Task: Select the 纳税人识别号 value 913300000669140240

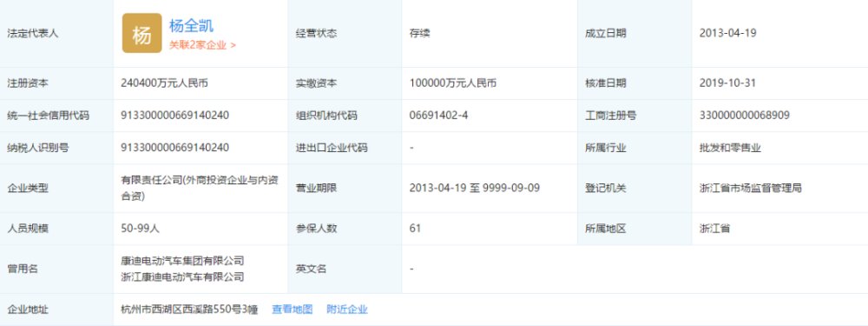Action: coord(175,148)
